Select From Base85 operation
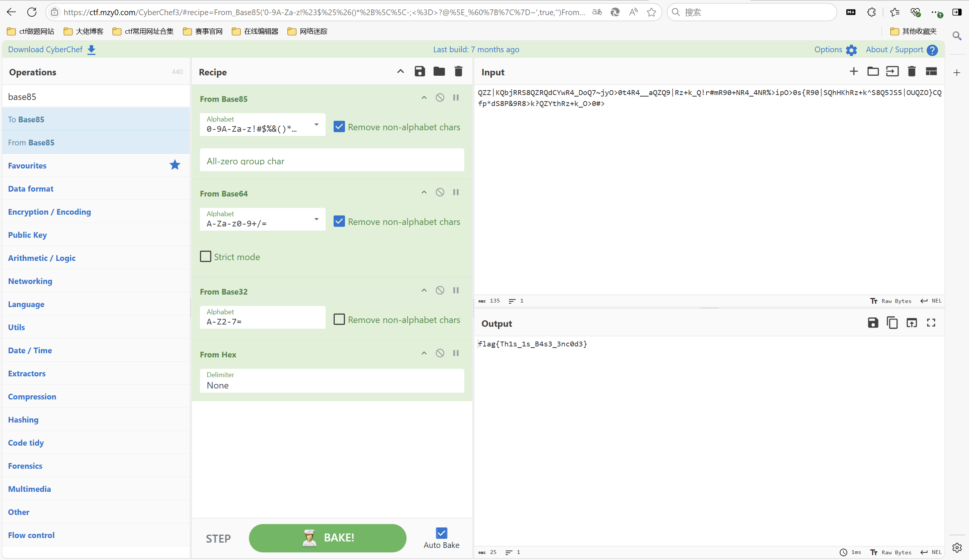This screenshot has height=560, width=969. coord(96,143)
